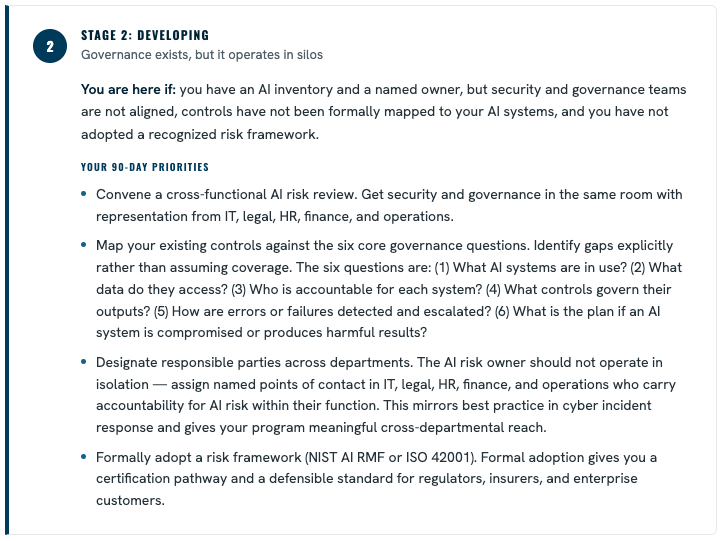
Task: Click the bullet dot before 'Map your existing controls'
Action: click(x=83, y=245)
